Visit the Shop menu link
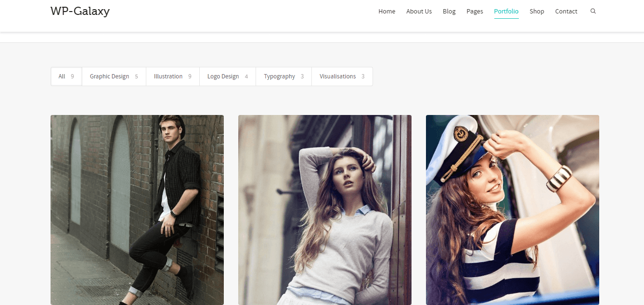Viewport: 644px width, 305px height. [537, 11]
